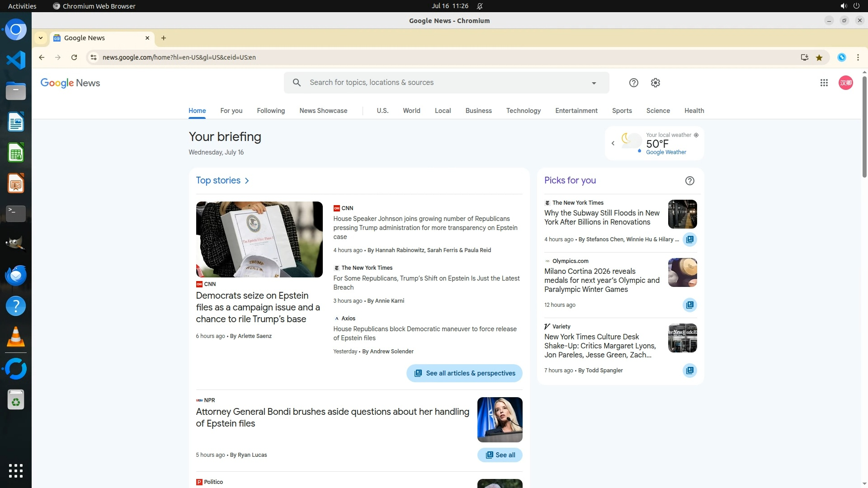Expand the tab search dropdown
This screenshot has height=488, width=868.
coord(41,38)
